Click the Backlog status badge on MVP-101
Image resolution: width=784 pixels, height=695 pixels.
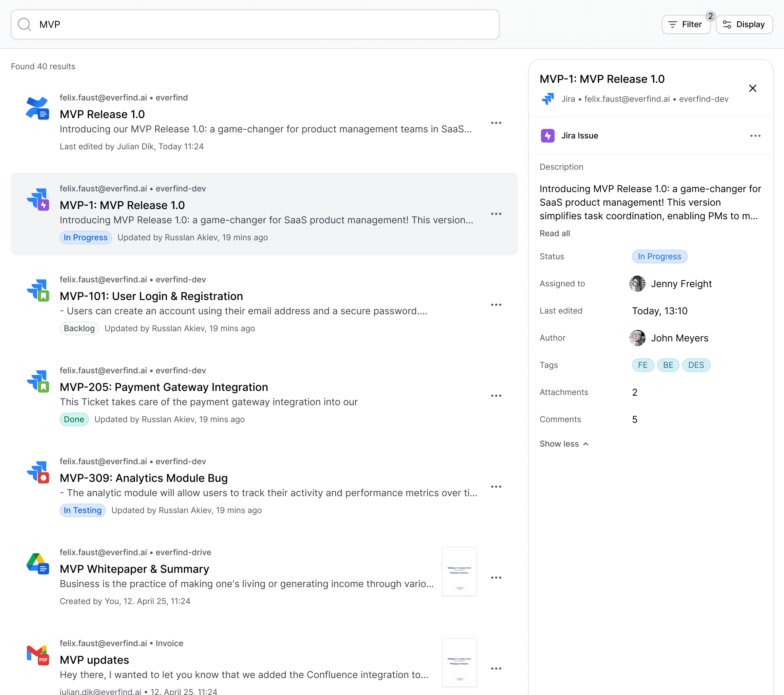(x=79, y=328)
